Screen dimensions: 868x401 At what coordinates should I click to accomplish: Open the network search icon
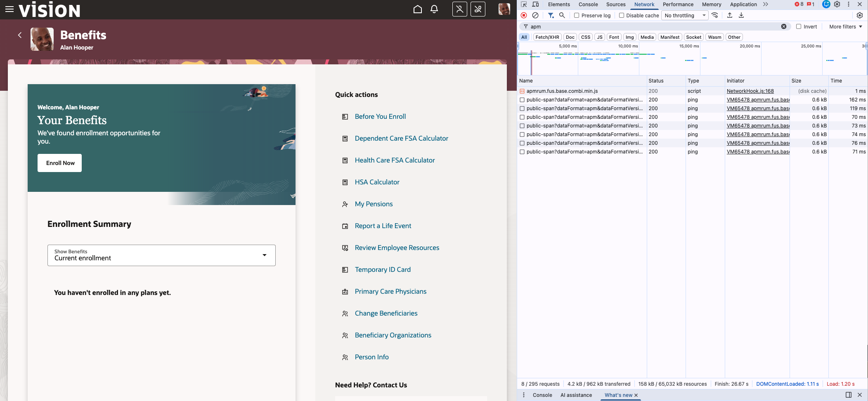[x=562, y=15]
